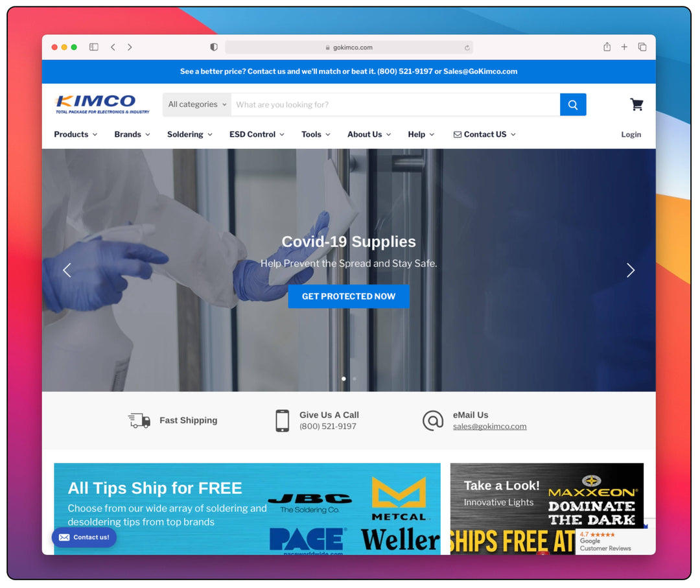Expand the All categories dropdown
Viewport: 700px width, 588px height.
pyautogui.click(x=197, y=104)
